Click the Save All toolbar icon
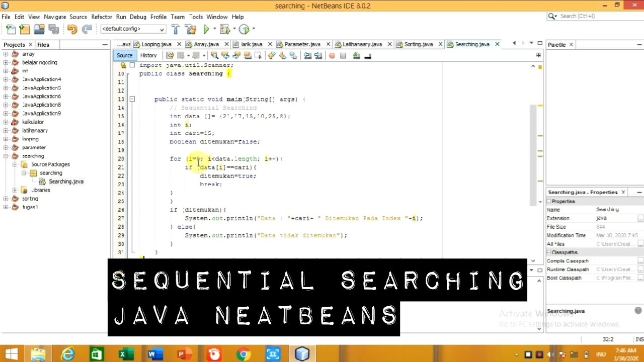 53,29
